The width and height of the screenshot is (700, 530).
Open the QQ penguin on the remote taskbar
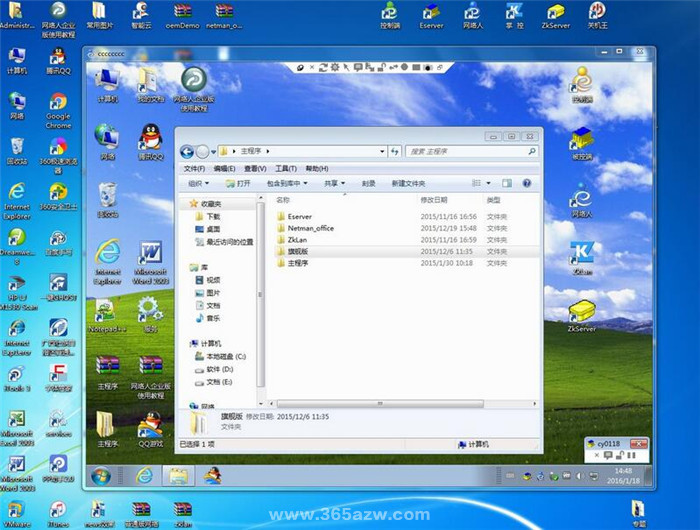coord(213,476)
